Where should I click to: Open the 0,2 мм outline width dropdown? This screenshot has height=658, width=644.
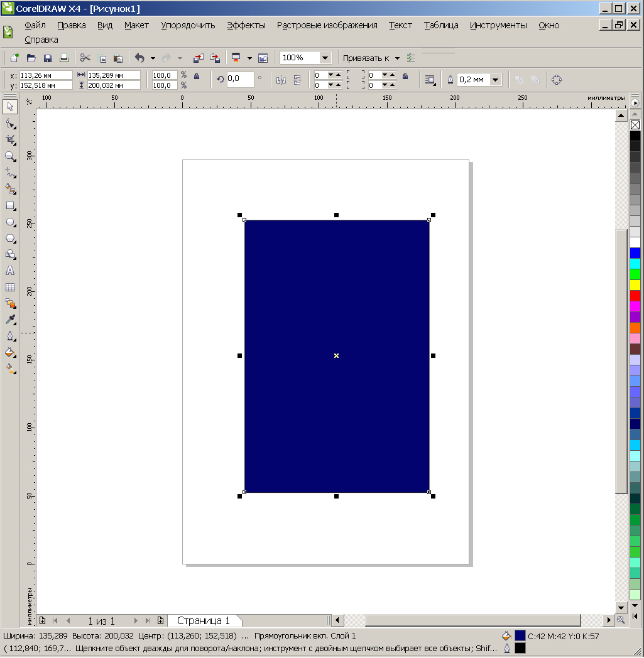click(x=495, y=80)
